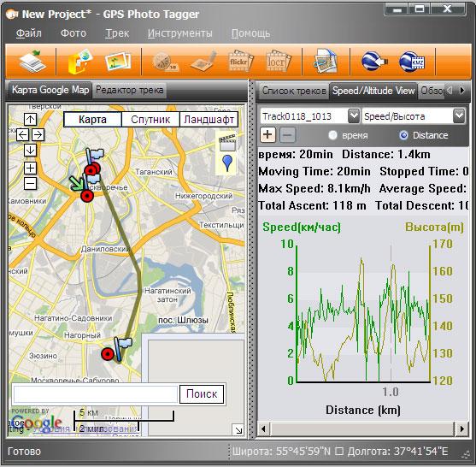
Task: Click the map search input field
Action: [96, 394]
